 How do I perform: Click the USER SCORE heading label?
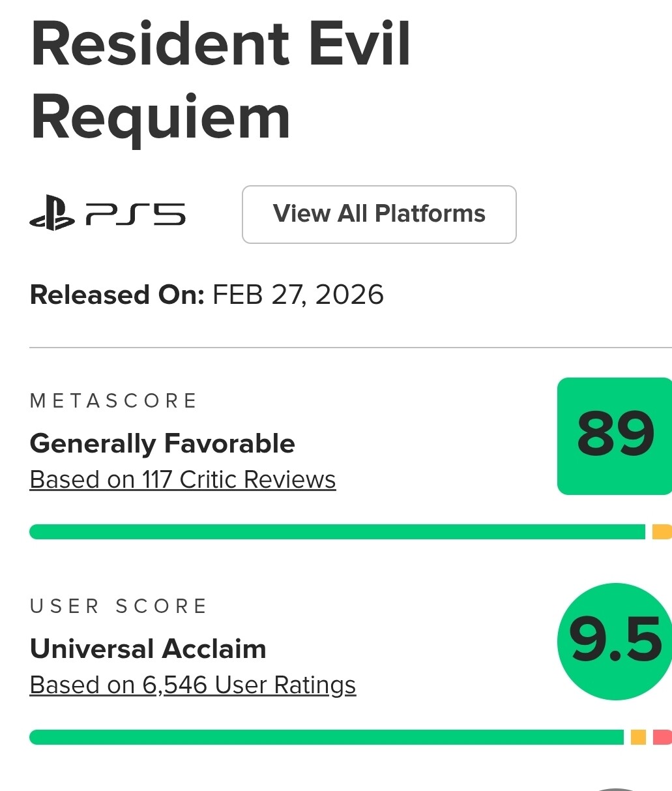click(x=119, y=606)
